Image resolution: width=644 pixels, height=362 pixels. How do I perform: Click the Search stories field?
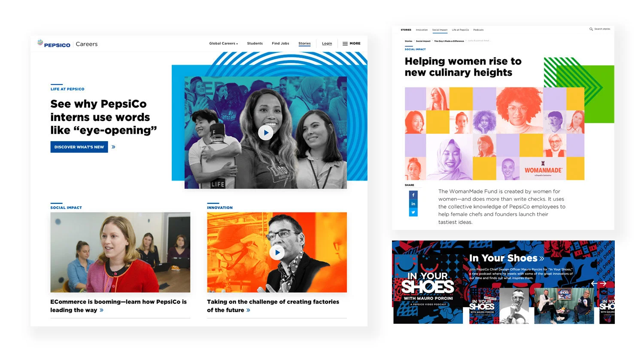[602, 29]
